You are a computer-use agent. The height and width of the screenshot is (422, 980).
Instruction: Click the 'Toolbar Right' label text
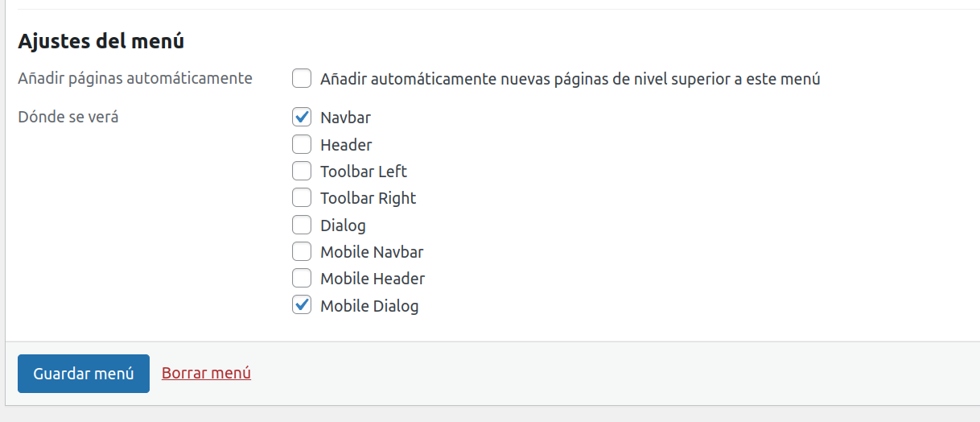[368, 198]
